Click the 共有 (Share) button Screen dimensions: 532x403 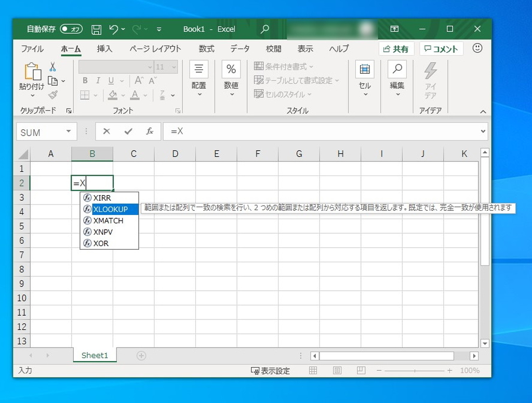click(396, 48)
